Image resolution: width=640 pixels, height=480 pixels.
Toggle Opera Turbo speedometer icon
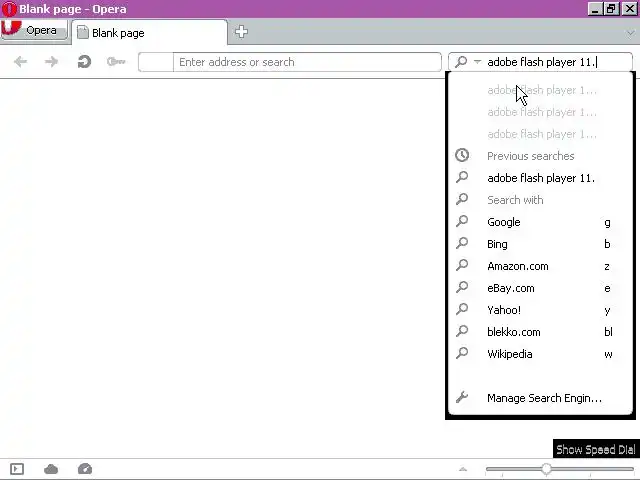pos(84,469)
